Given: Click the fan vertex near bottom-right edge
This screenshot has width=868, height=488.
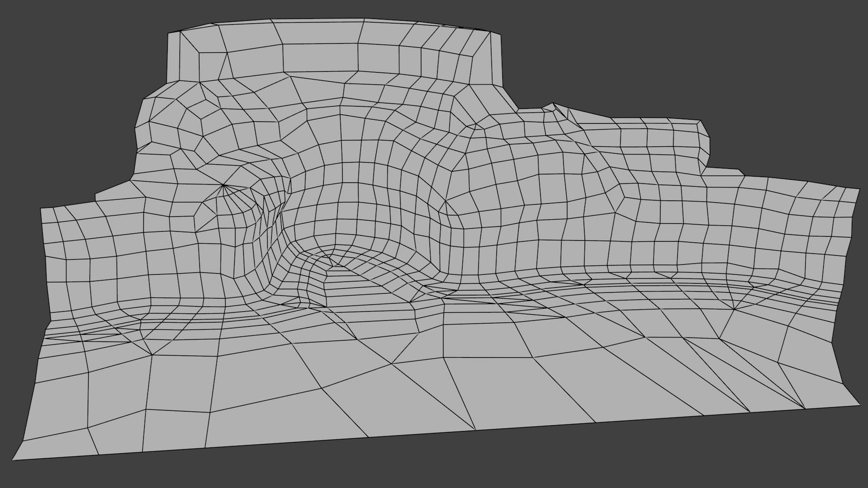Looking at the screenshot, I should [x=805, y=408].
